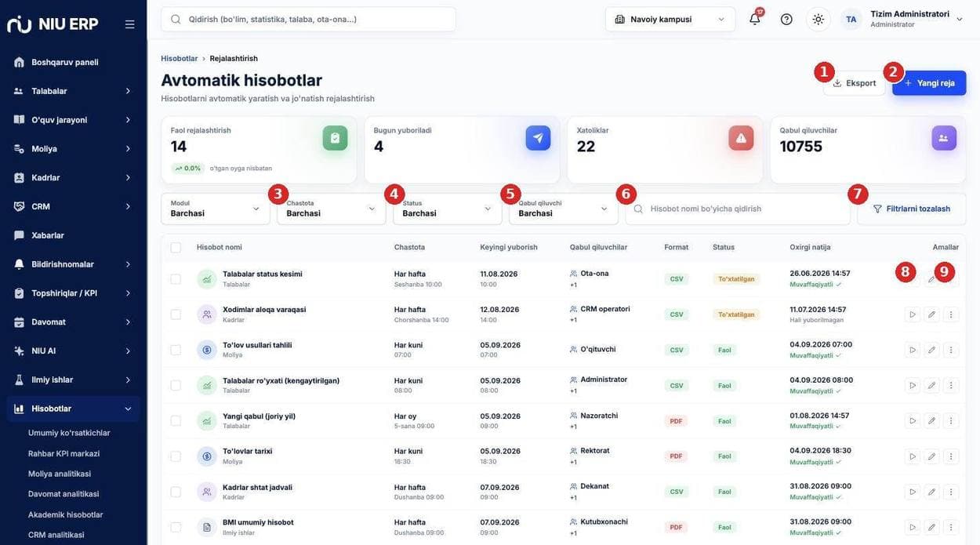Click the Xatoliklar warning card icon

tap(741, 138)
